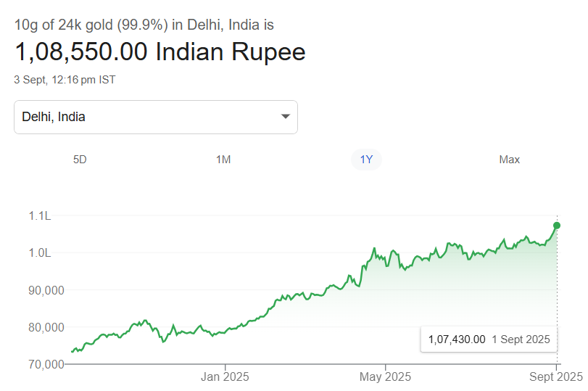The width and height of the screenshot is (588, 391).
Task: Click the Sept 2025 axis label
Action: click(556, 376)
